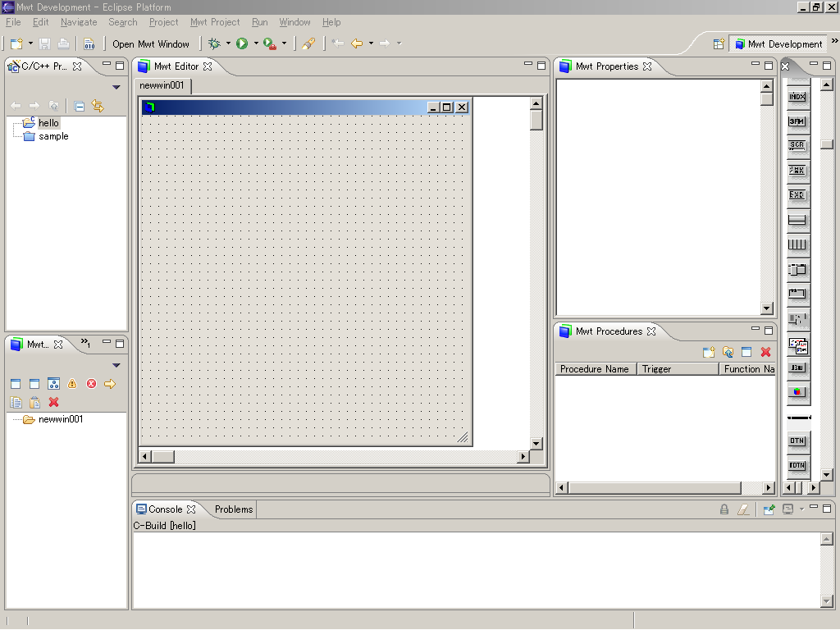Select the INDX widget in palette
Image resolution: width=840 pixels, height=630 pixels.
pyautogui.click(x=797, y=97)
